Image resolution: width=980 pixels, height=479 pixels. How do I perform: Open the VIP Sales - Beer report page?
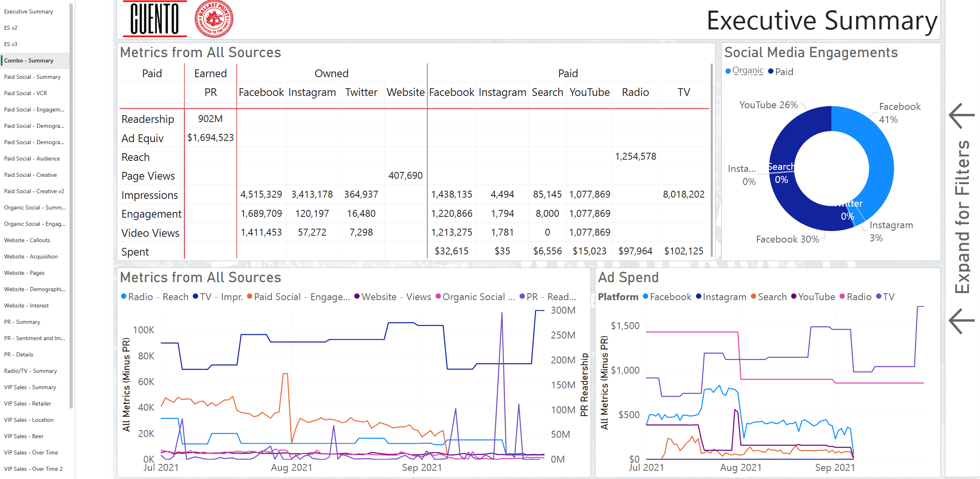(x=23, y=436)
